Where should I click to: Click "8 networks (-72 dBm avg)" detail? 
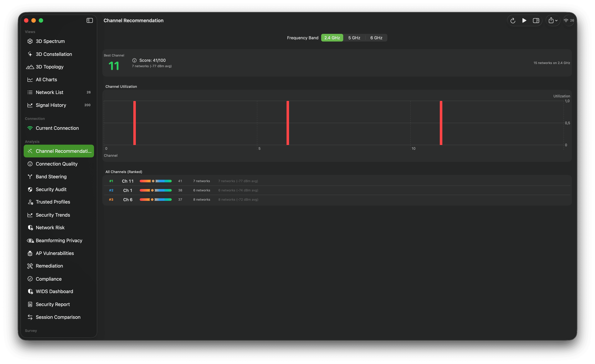[x=238, y=200]
